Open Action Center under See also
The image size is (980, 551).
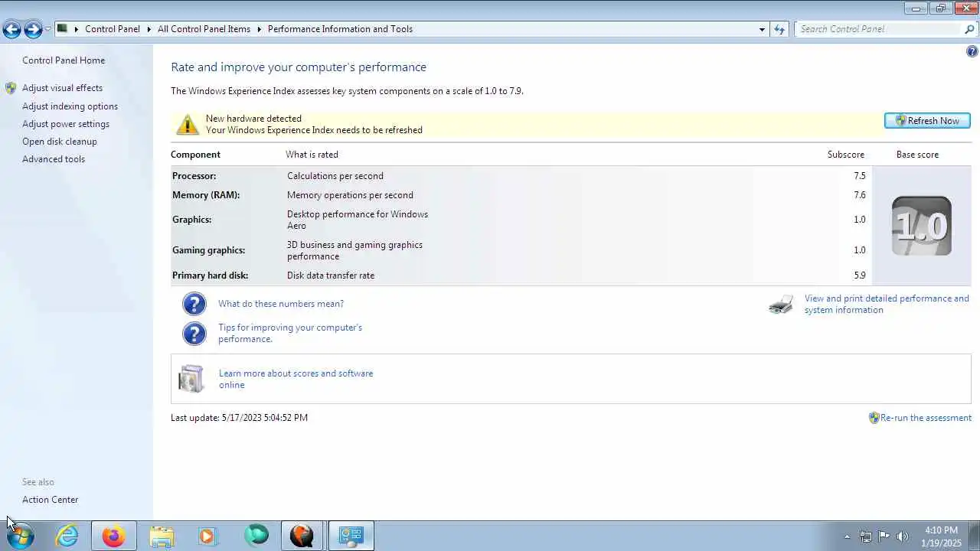(x=50, y=500)
